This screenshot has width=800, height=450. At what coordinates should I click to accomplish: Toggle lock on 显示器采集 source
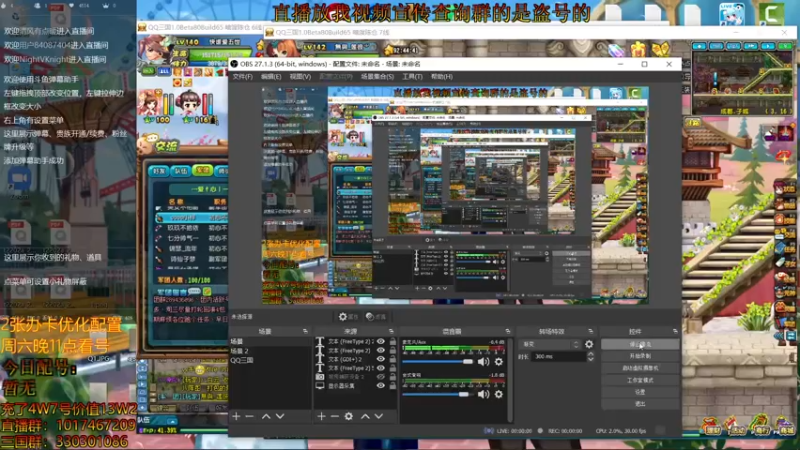392,386
